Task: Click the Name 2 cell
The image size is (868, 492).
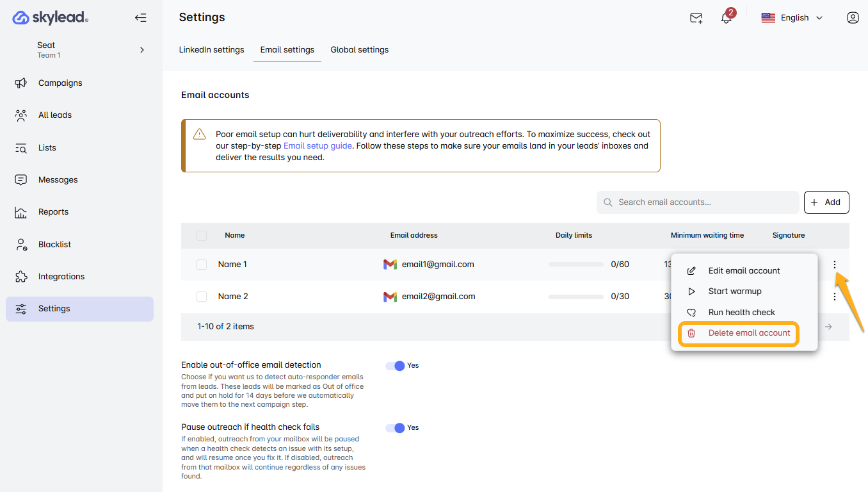Action: pyautogui.click(x=233, y=296)
